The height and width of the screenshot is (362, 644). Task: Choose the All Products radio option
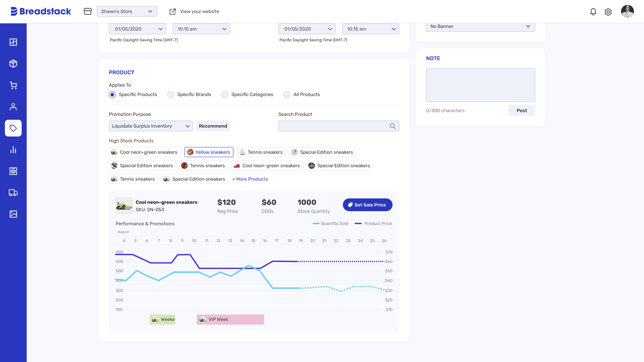(287, 95)
